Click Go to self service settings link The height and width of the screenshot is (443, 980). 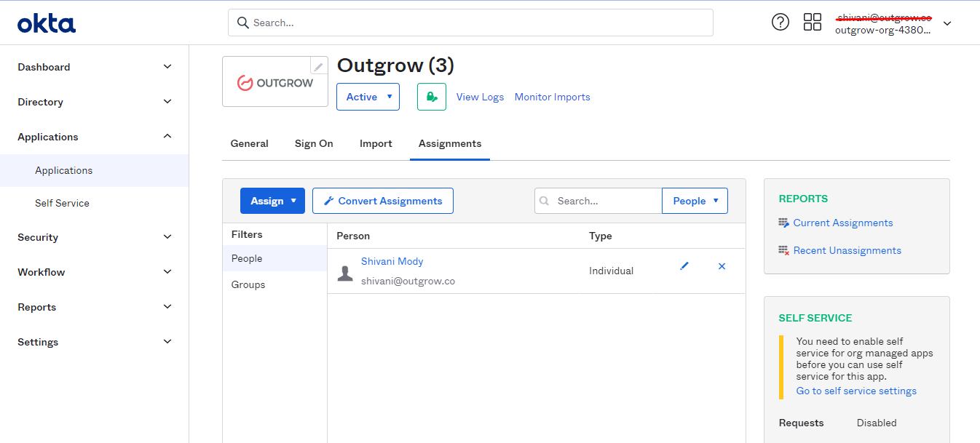tap(856, 391)
